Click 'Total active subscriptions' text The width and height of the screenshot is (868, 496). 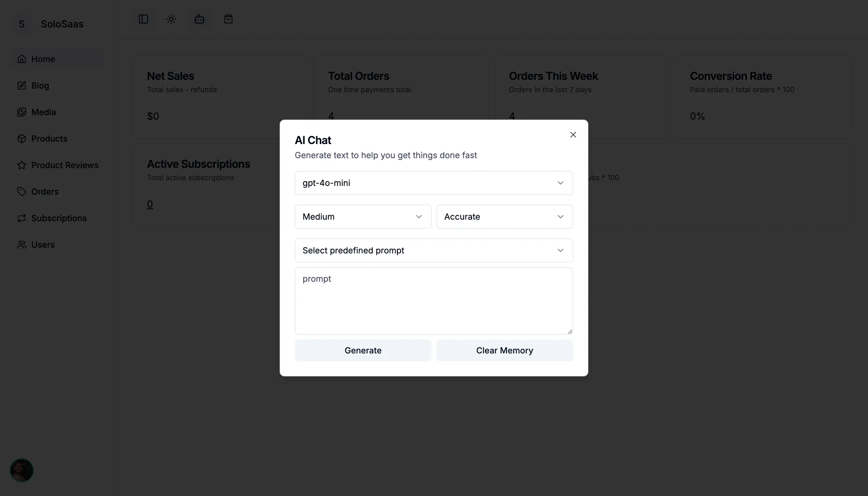click(190, 177)
